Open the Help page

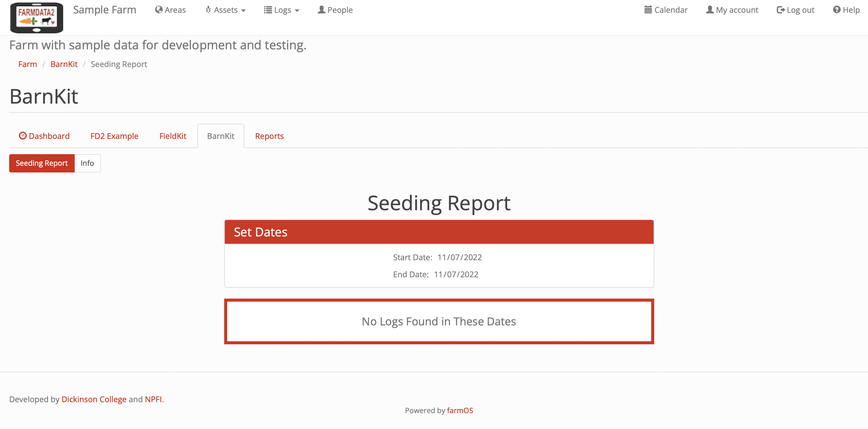point(846,10)
